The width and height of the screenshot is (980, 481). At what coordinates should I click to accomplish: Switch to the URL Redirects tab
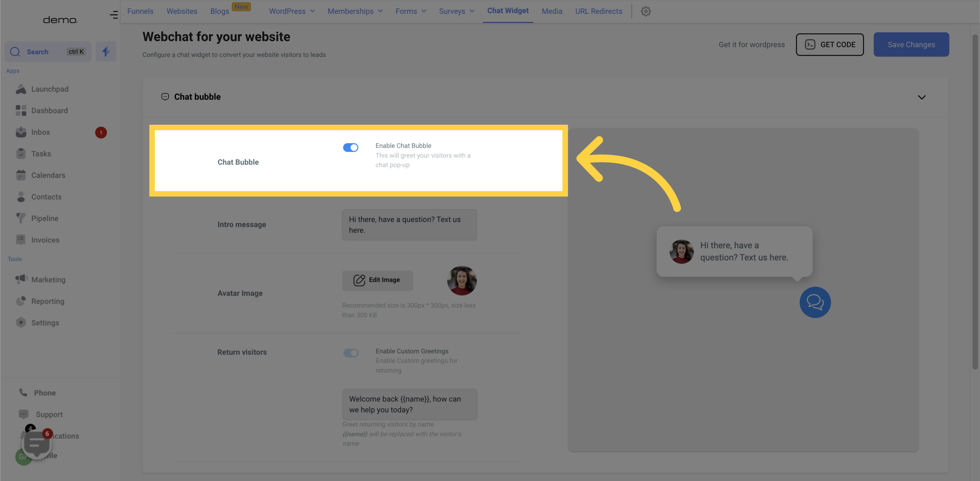(598, 11)
